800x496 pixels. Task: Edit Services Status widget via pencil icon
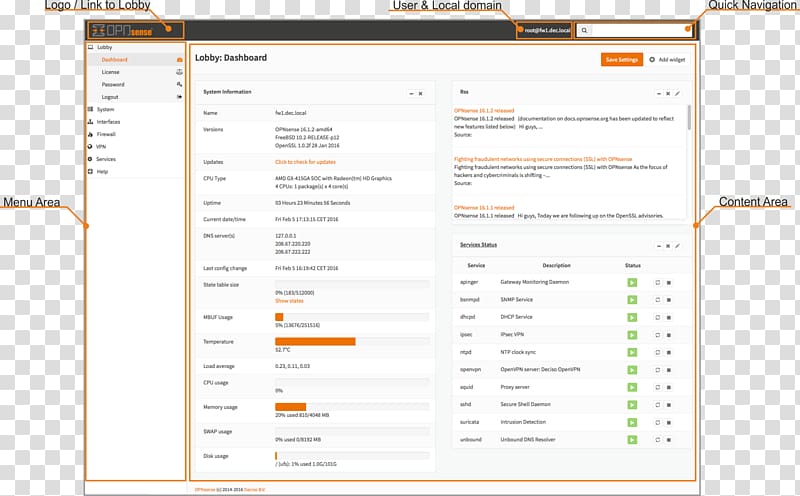[x=678, y=246]
